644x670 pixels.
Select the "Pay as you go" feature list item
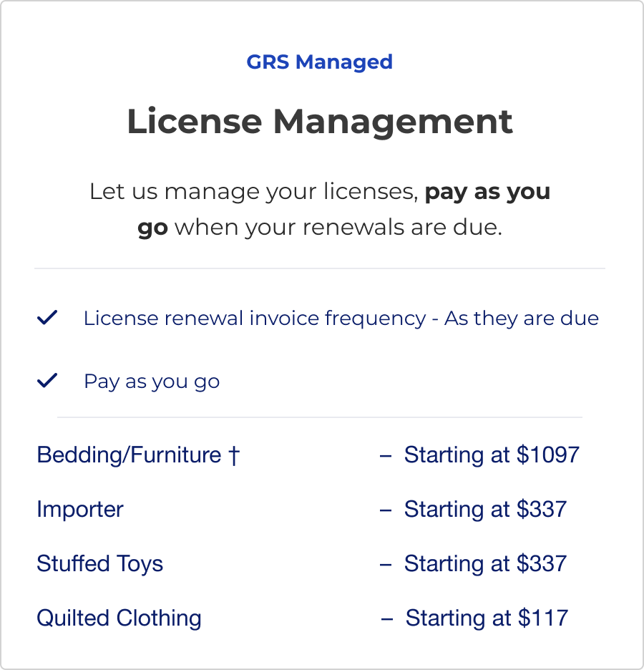152,381
